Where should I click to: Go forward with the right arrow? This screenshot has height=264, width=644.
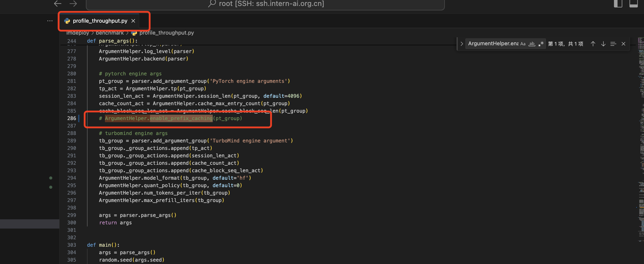[73, 4]
